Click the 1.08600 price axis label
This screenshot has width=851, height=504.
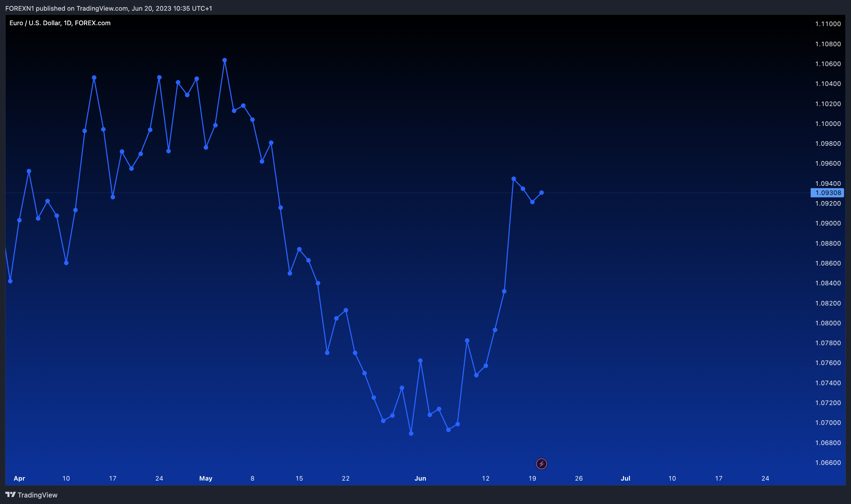pyautogui.click(x=828, y=263)
